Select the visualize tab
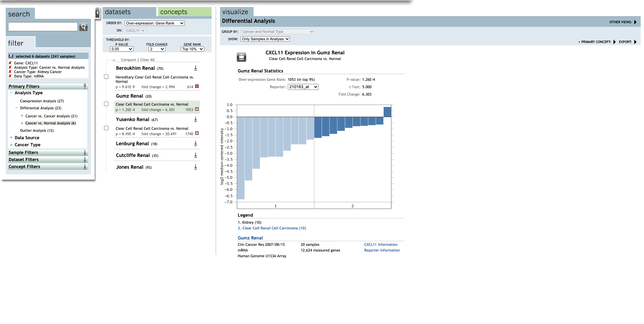The width and height of the screenshot is (644, 324). point(237,12)
